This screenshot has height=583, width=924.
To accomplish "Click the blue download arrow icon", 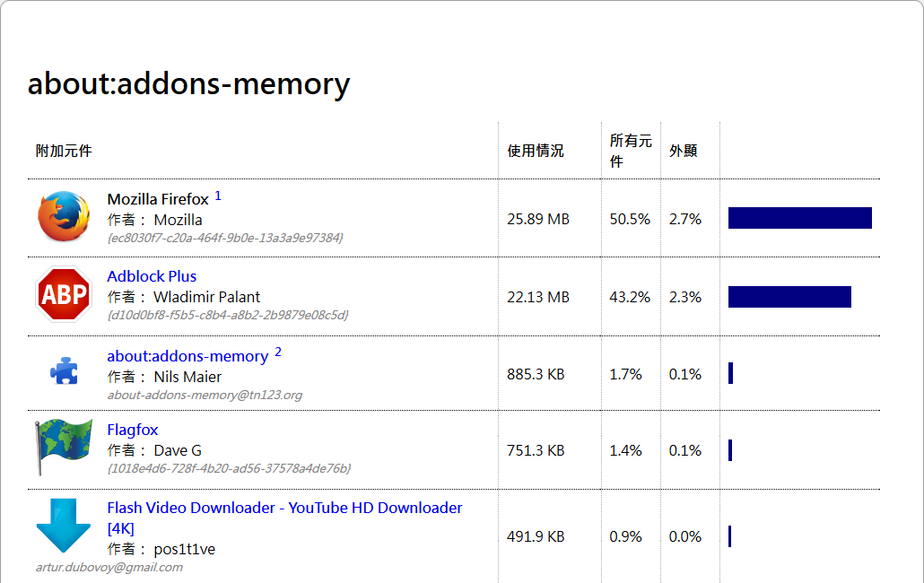I will 64,526.
